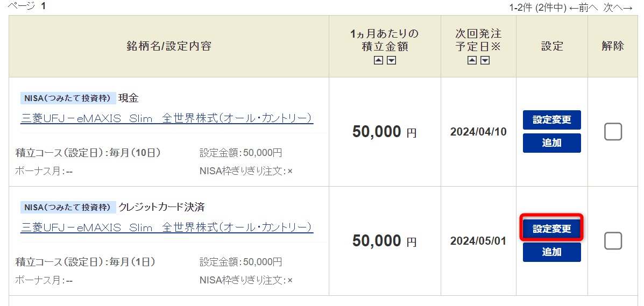Tick the 解除 checkbox for the クレジットカード決済 plan
Image resolution: width=644 pixels, height=306 pixels.
point(613,241)
